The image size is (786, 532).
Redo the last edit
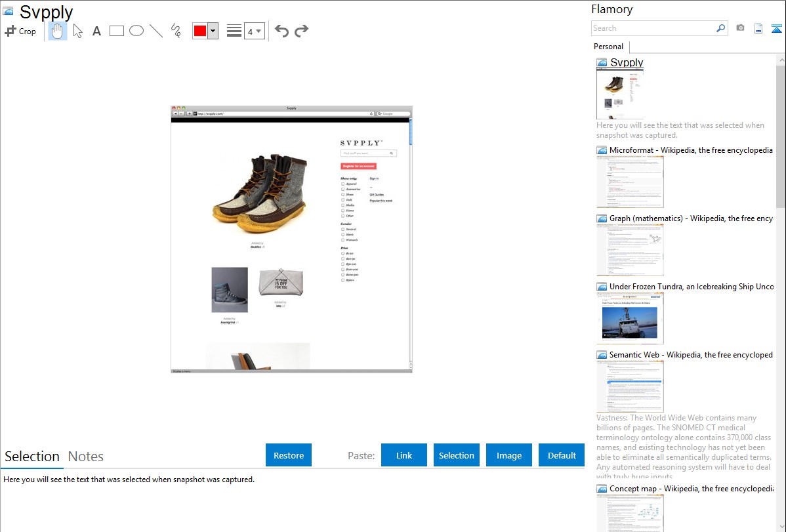301,31
